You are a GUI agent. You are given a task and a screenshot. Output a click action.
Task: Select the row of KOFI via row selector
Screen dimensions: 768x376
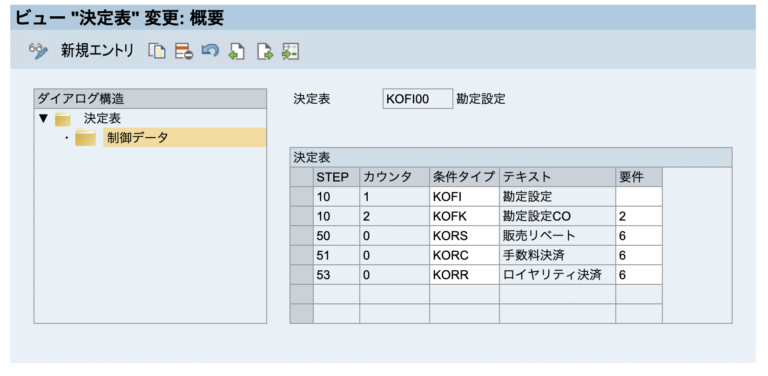[x=301, y=197]
